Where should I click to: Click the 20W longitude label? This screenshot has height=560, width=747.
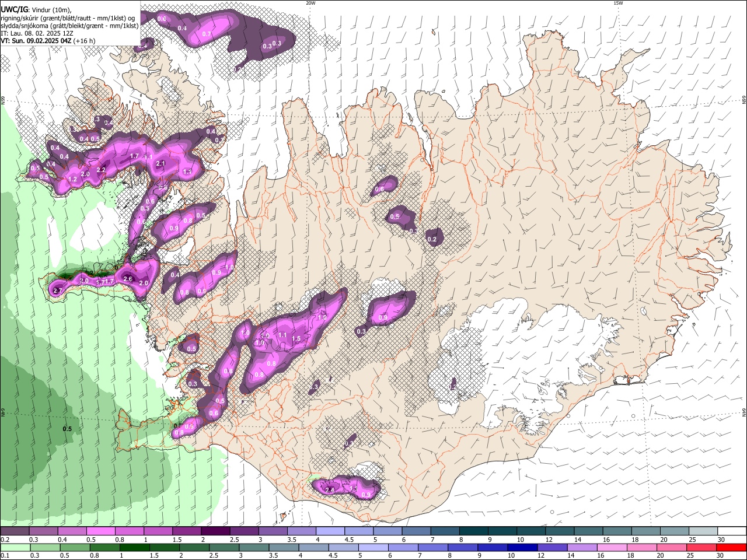click(310, 2)
